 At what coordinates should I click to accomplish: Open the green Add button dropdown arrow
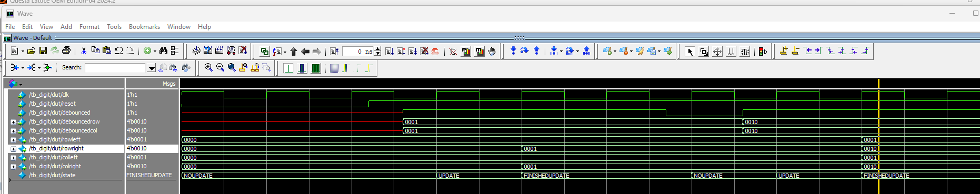coord(155,52)
